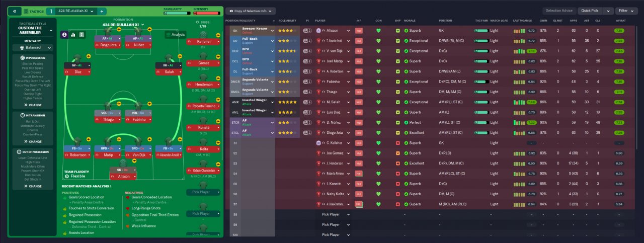This screenshot has height=243, width=644.
Task: Open player instructions icon for Alisson
Action: [307, 30]
